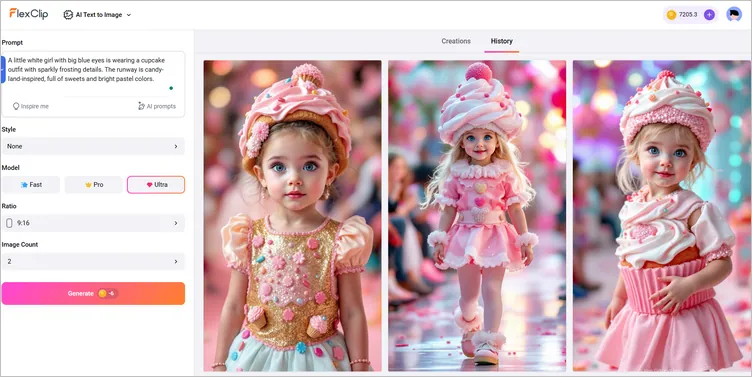Click the Model label text
This screenshot has width=752, height=377.
coord(11,168)
